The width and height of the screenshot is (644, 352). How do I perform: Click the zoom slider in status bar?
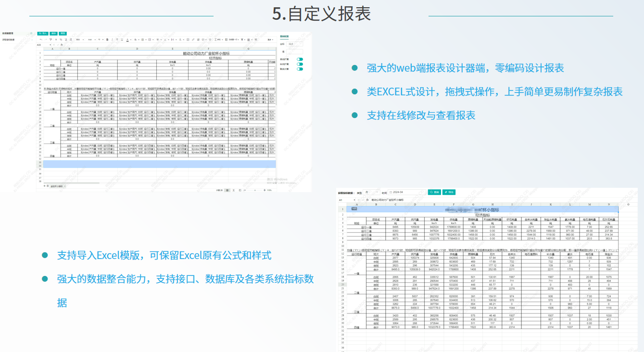pos(255,190)
